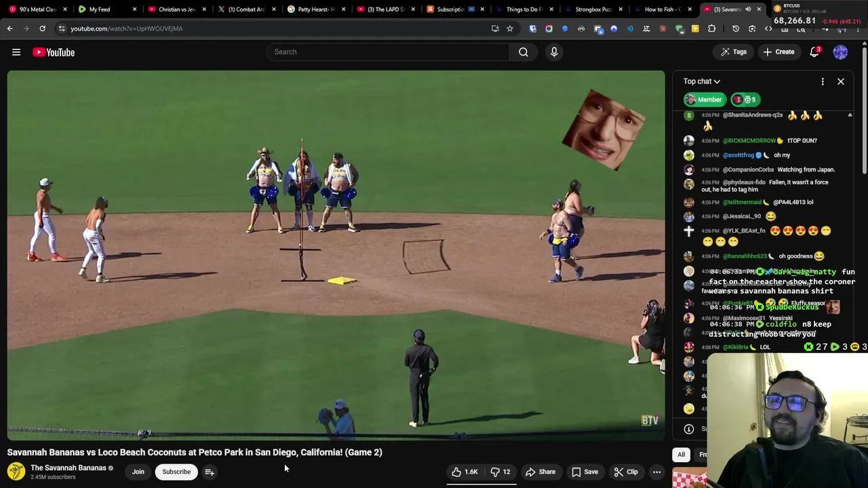Select the All filter chip
This screenshot has width=868, height=488.
[681, 455]
